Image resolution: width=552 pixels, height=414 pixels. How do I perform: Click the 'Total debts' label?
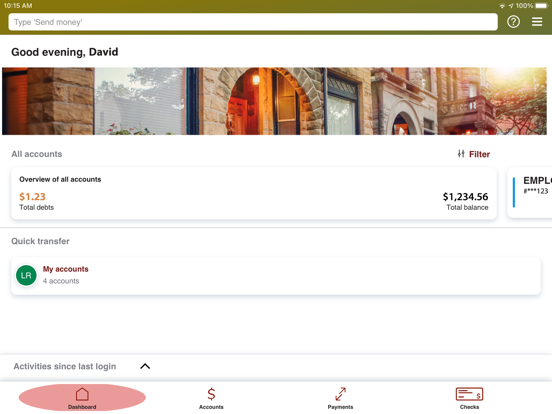point(37,207)
